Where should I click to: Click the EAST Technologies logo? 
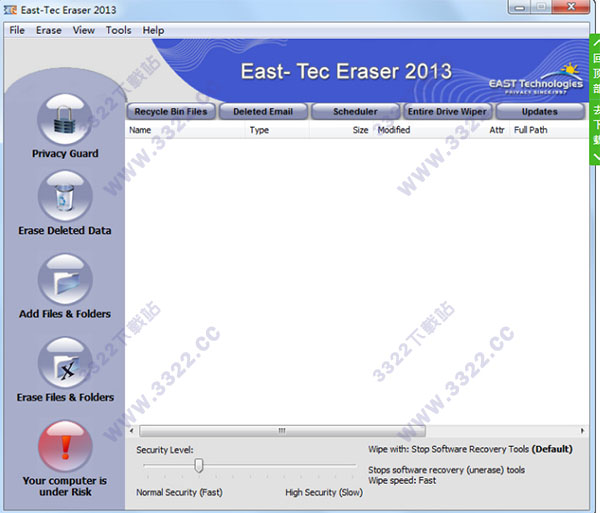[x=536, y=80]
